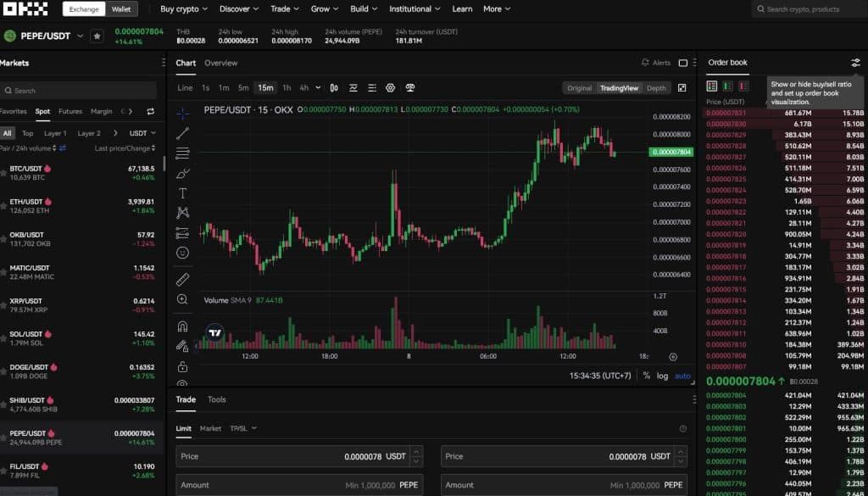Screen dimensions: 868x496
Task: Toggle stay in drawing mode pencil-lock
Action: click(183, 347)
